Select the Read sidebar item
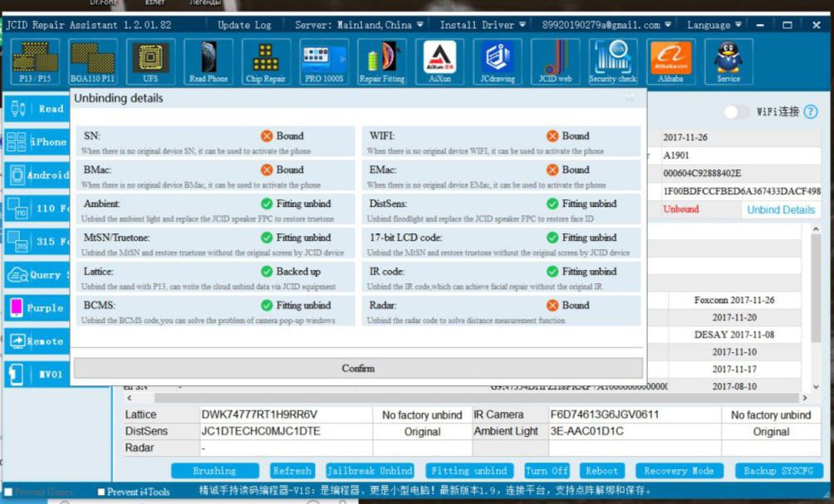 (x=37, y=109)
